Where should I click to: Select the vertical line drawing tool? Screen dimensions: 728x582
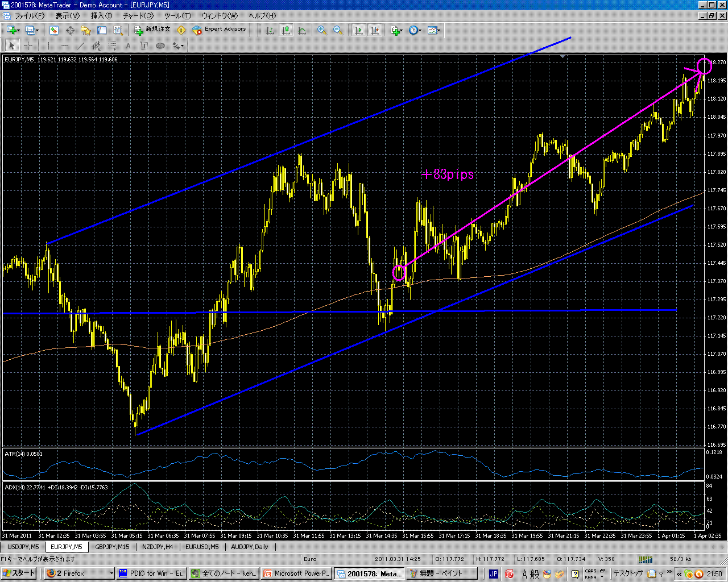48,46
